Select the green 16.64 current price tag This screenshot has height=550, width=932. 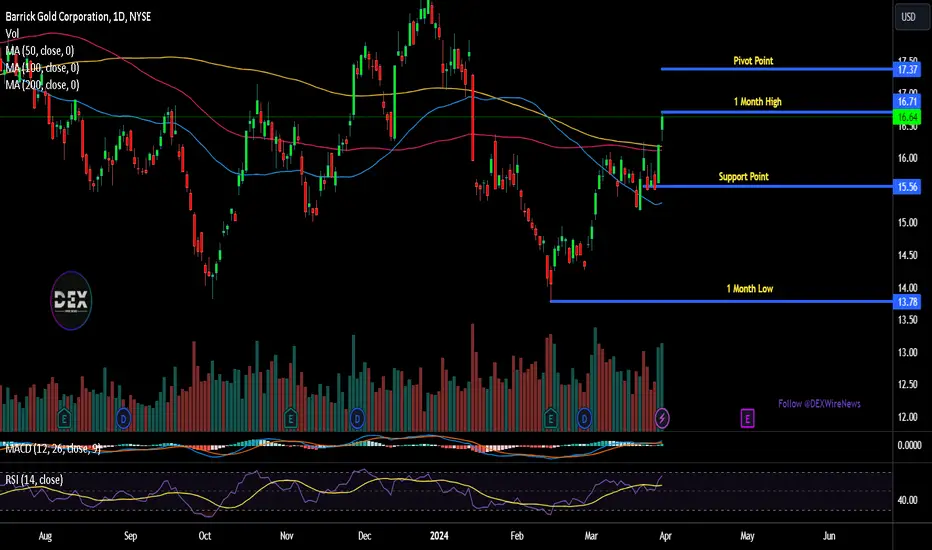point(908,117)
